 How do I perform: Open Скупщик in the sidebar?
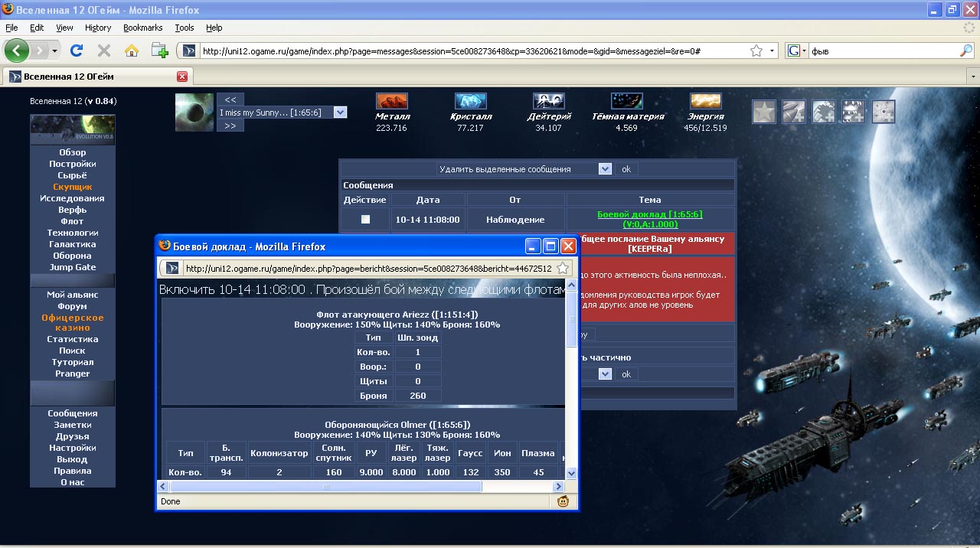[x=73, y=187]
